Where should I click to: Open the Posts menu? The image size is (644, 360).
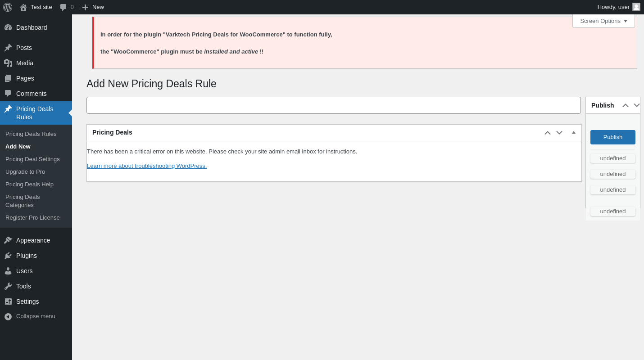(36, 48)
